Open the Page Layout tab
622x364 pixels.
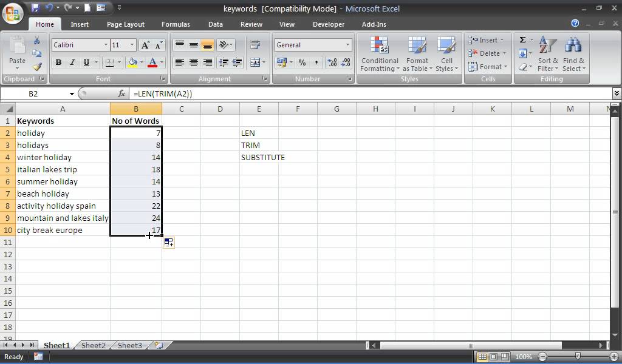[125, 24]
